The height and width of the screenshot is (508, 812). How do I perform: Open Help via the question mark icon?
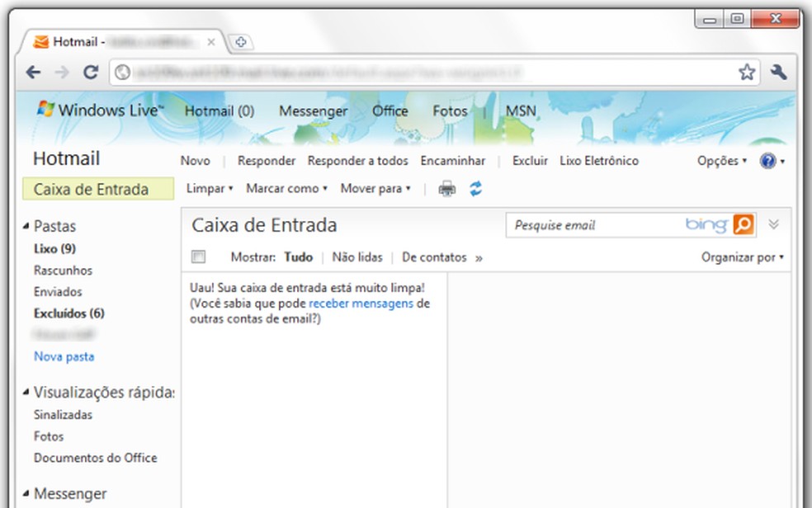point(767,161)
